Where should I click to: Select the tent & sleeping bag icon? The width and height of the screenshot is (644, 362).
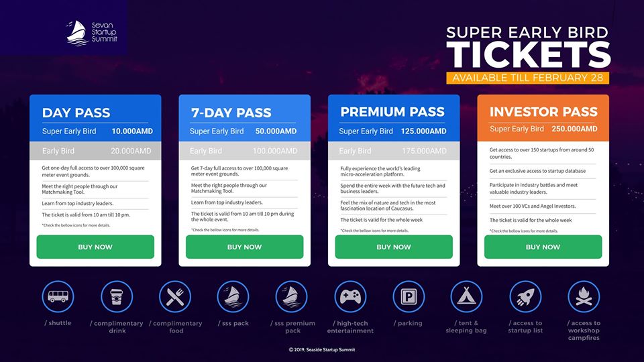click(467, 296)
